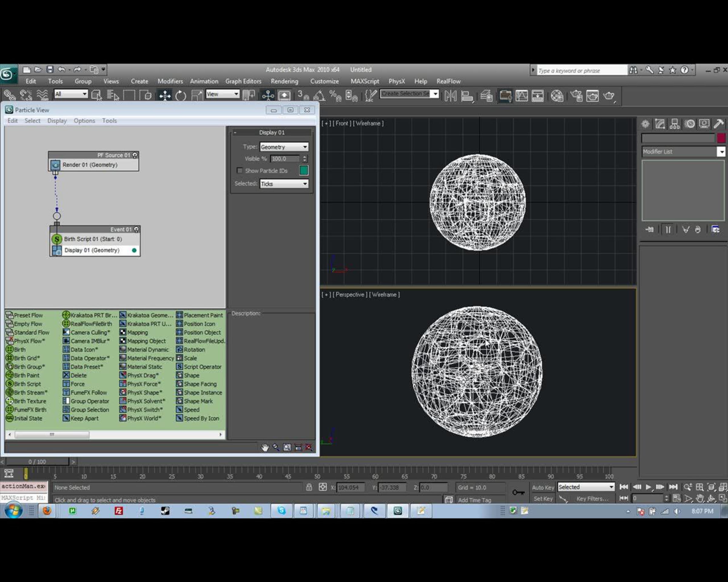Open selection filter All dropdown

pyautogui.click(x=71, y=94)
